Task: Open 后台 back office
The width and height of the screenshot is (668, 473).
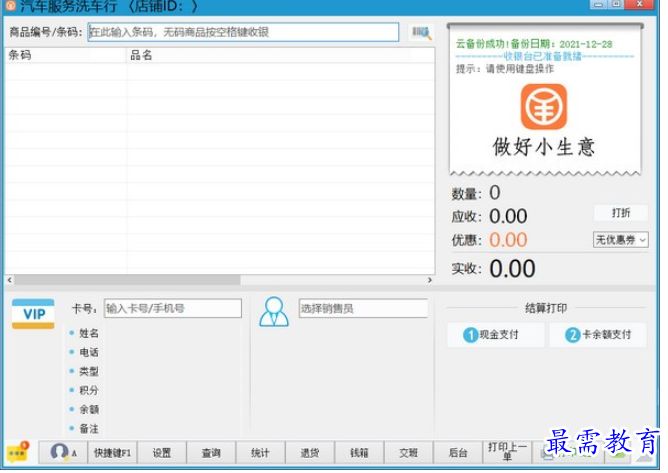Action: click(x=458, y=453)
